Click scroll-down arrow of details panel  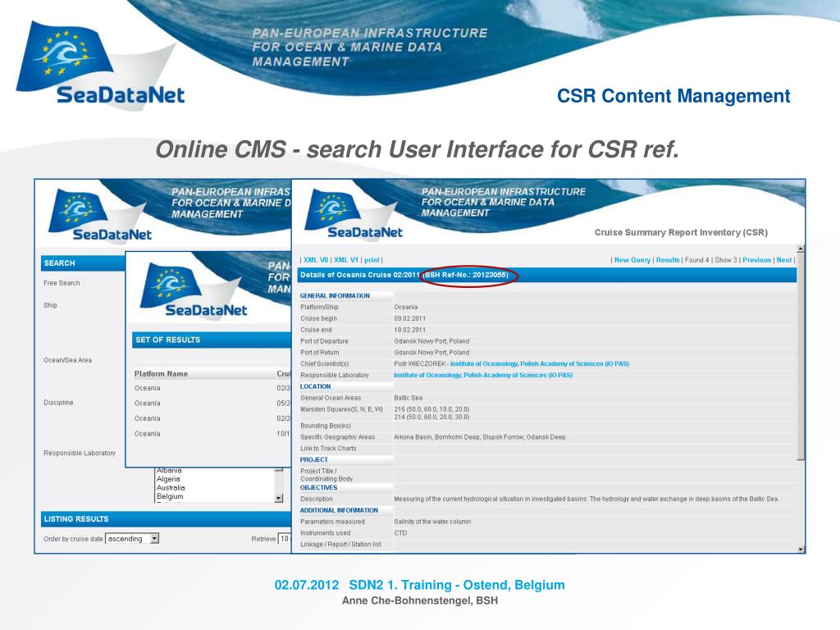801,549
